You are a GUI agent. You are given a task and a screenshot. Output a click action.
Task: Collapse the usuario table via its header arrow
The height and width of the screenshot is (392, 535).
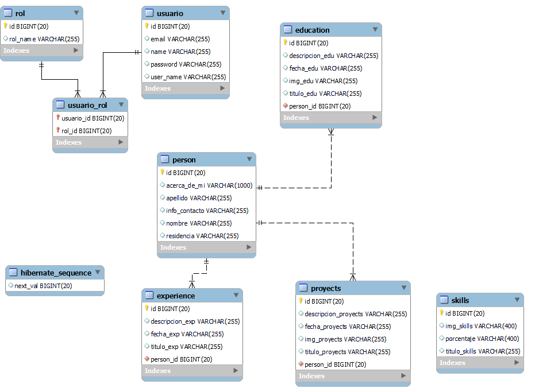224,12
